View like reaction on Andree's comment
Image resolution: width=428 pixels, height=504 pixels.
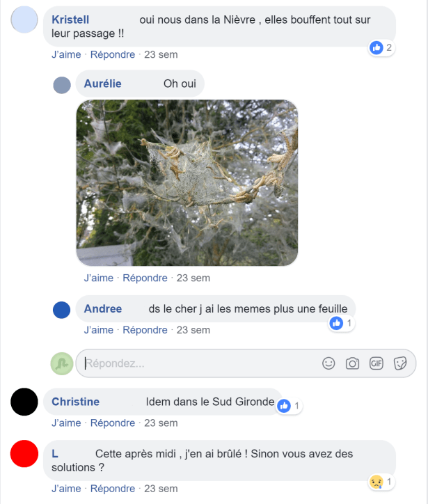[x=342, y=323]
